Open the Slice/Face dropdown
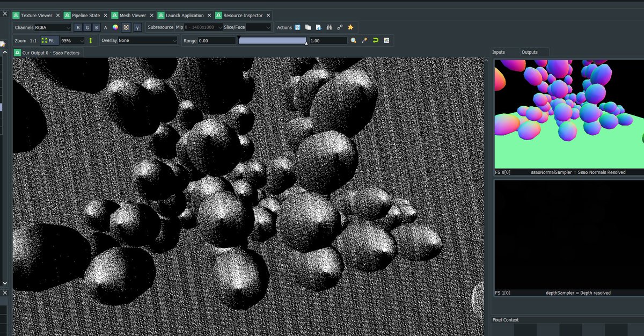The image size is (644, 336). 259,27
